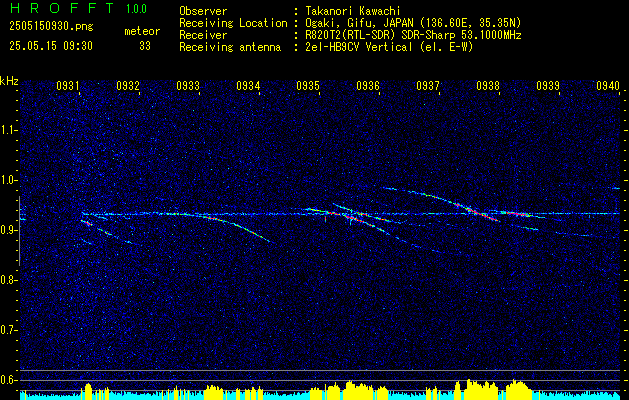Click the HROFFT program title
This screenshot has height=400, width=629.
62,8
